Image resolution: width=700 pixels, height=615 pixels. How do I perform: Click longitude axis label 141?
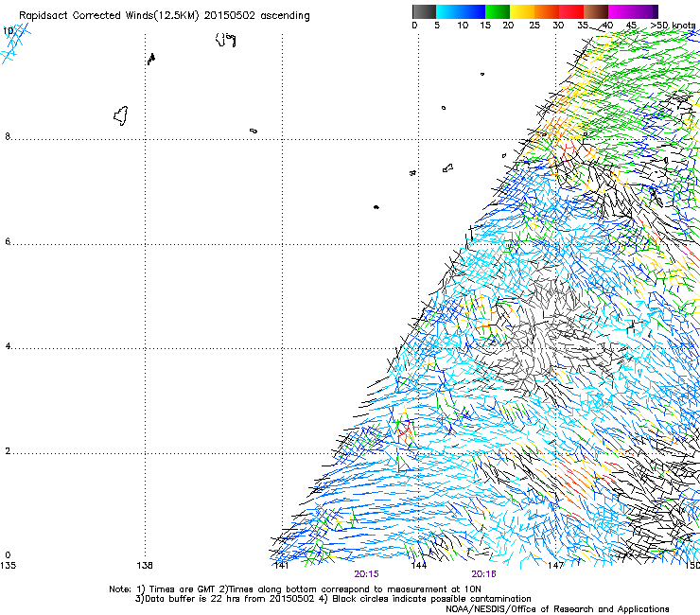[x=281, y=566]
